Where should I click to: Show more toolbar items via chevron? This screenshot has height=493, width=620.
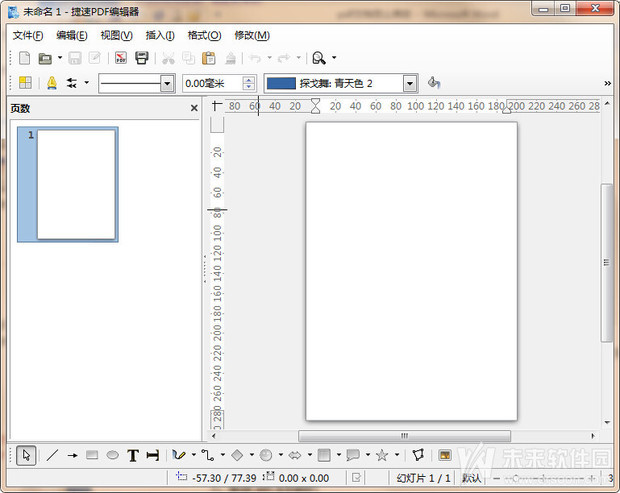tap(607, 83)
